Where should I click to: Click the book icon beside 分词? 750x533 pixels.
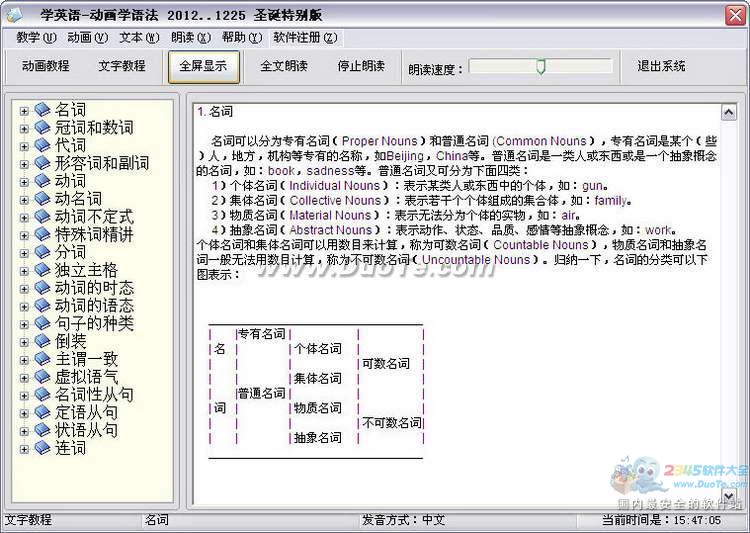point(42,252)
